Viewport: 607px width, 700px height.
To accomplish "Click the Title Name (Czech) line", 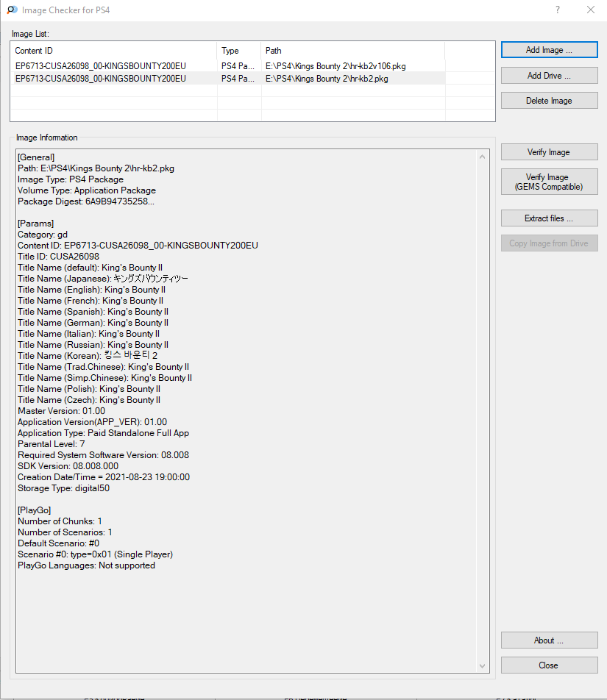I will [89, 400].
